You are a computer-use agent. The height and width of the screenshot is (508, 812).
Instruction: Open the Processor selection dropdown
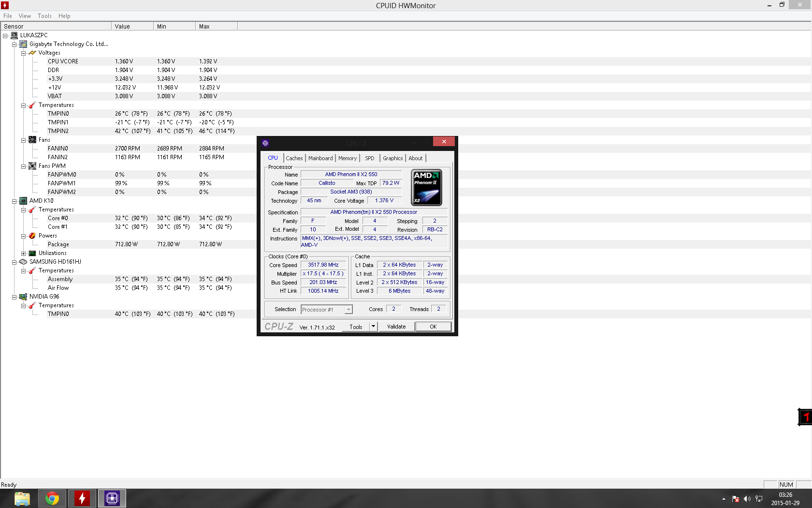tap(348, 310)
